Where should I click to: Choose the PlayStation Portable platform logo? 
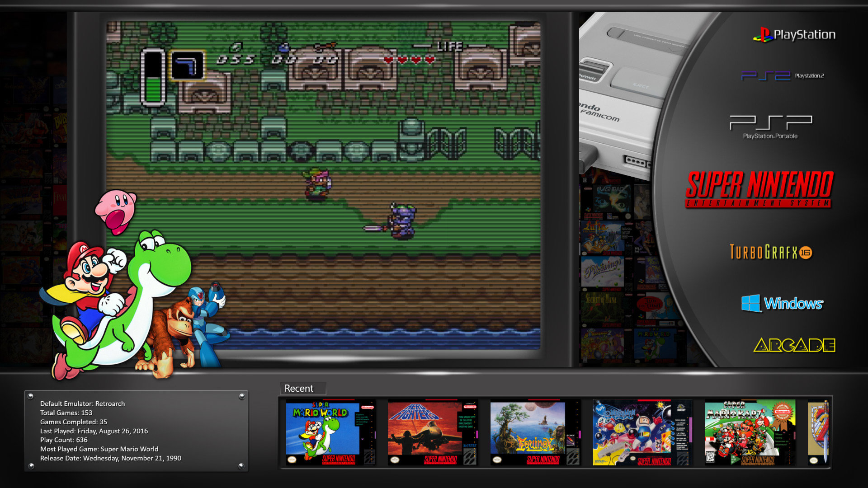coord(771,127)
